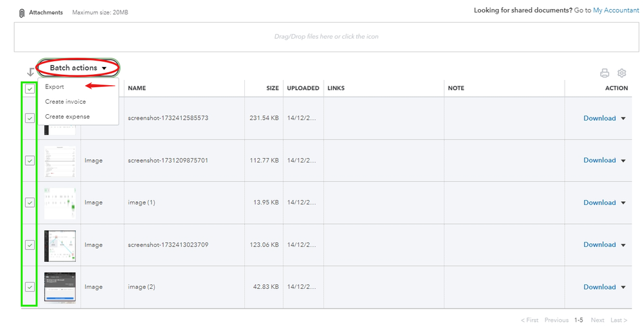The width and height of the screenshot is (644, 336).
Task: Click the paperclip Attachments icon
Action: pos(22,13)
